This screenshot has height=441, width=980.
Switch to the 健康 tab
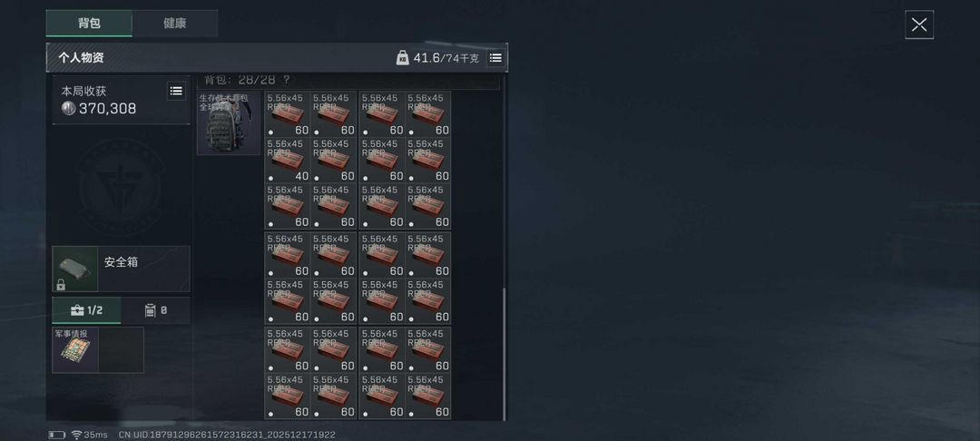pyautogui.click(x=175, y=23)
